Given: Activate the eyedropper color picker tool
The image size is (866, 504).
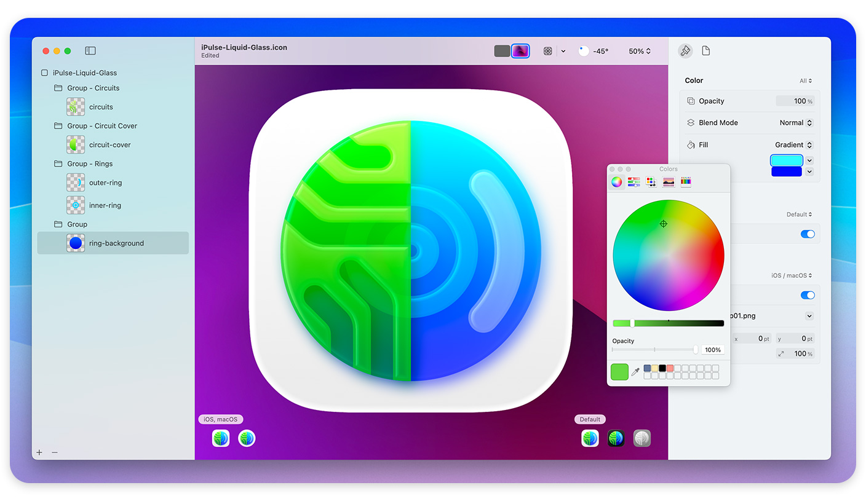Looking at the screenshot, I should [x=635, y=372].
